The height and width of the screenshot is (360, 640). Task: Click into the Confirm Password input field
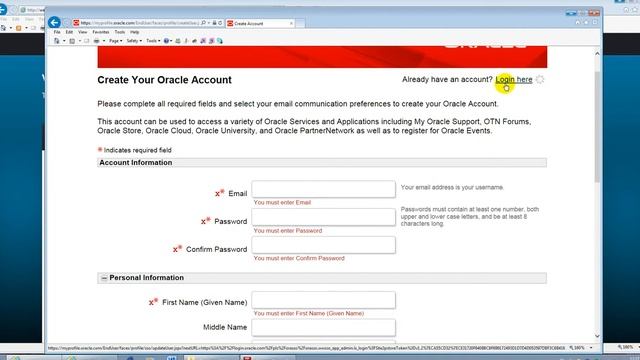(323, 245)
